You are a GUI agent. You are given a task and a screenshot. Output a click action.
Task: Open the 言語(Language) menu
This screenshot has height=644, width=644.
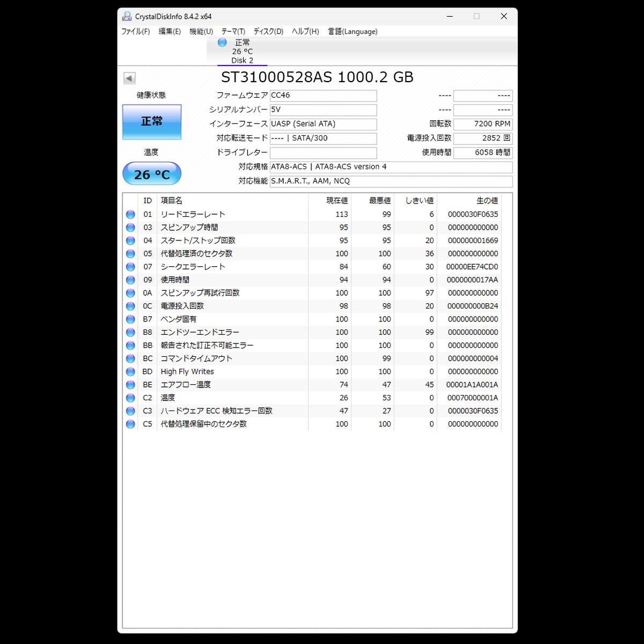353,32
